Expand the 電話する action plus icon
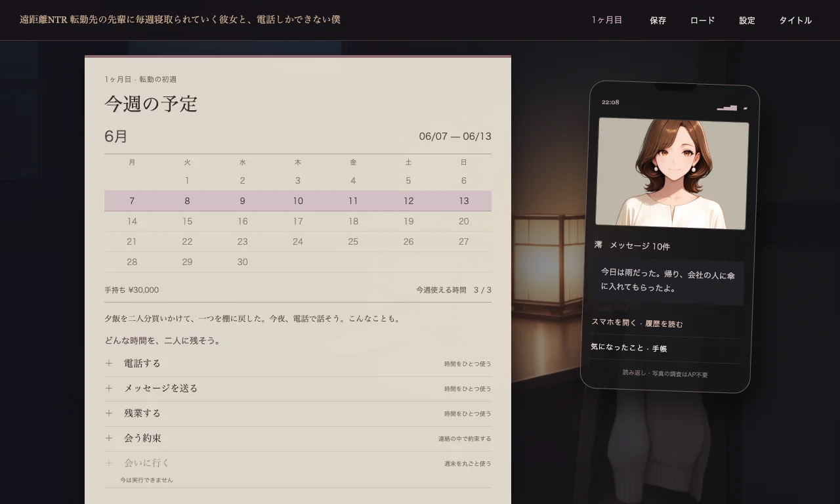Screen dimensions: 840x504 point(109,364)
